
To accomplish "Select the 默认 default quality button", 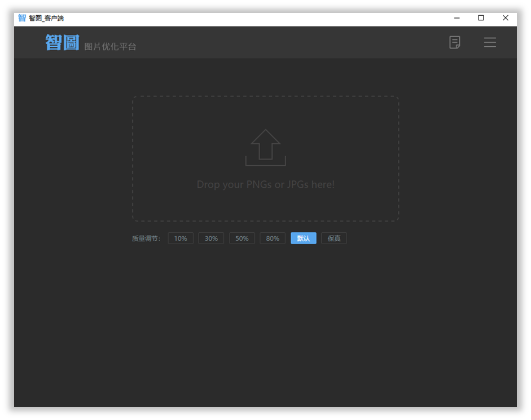I will (x=304, y=238).
